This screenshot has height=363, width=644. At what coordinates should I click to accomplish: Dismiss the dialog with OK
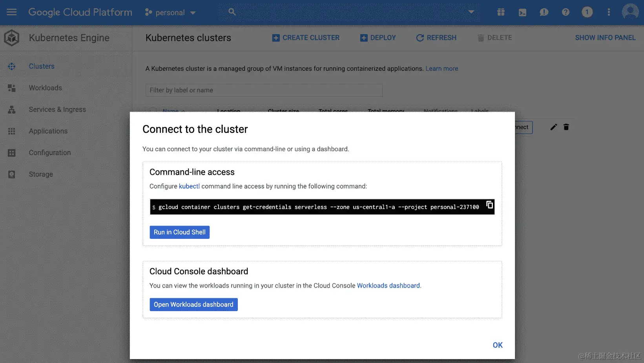coord(497,345)
